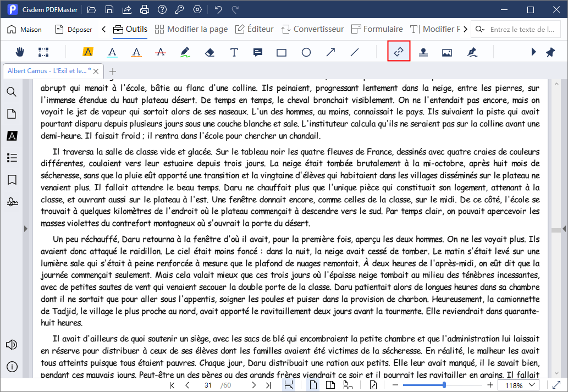Select the arrow drawing tool
This screenshot has height=392, width=568.
click(x=330, y=53)
